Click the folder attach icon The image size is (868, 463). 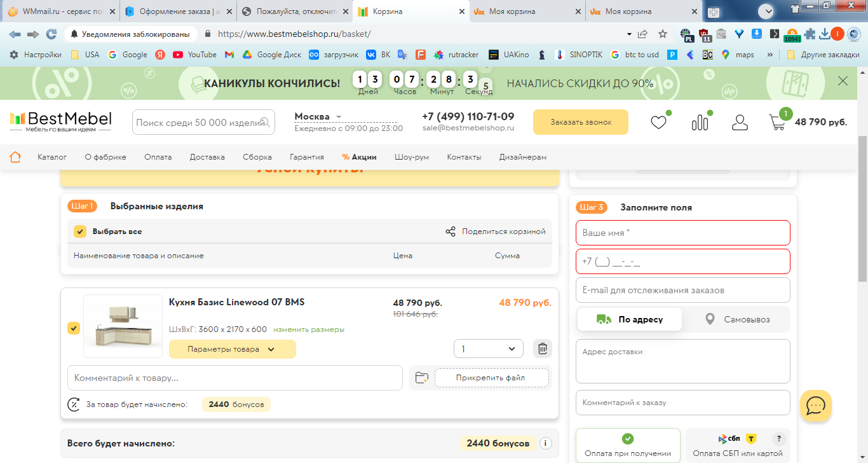coord(421,378)
